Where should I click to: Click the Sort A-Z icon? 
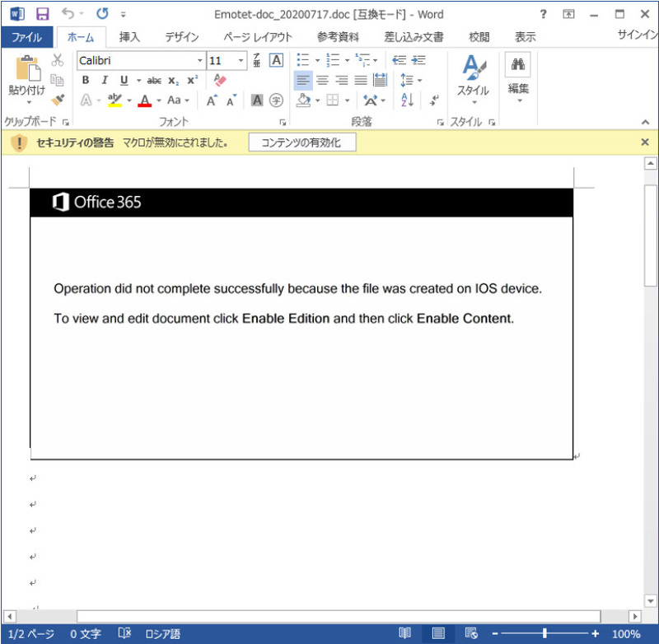[x=407, y=100]
